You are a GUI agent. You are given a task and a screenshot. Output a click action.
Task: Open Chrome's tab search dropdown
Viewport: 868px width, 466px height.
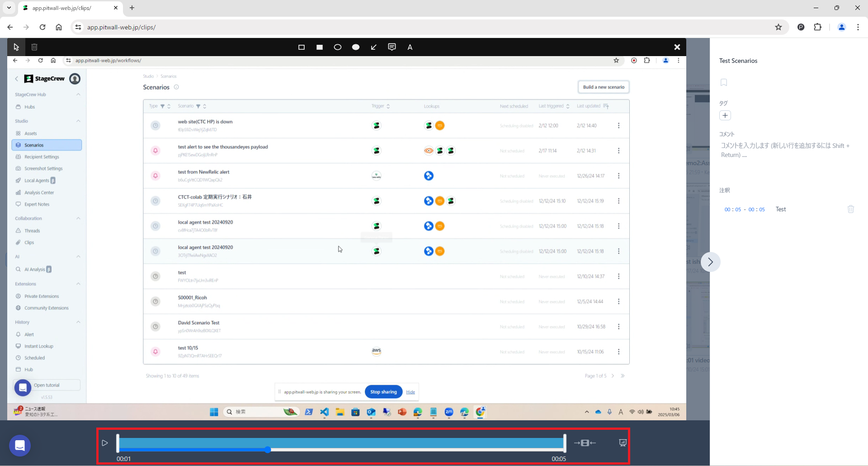[9, 8]
